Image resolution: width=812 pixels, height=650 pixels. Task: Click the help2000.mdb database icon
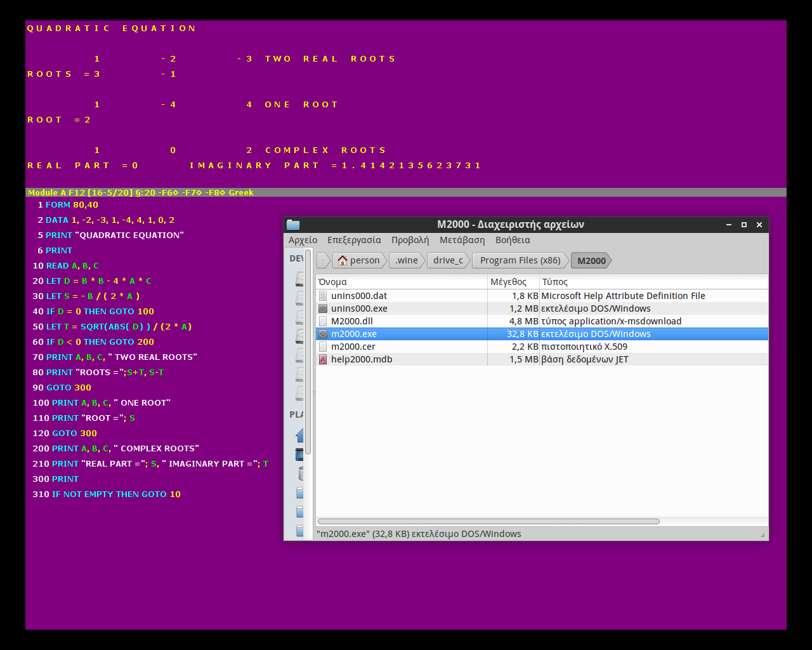[x=323, y=359]
